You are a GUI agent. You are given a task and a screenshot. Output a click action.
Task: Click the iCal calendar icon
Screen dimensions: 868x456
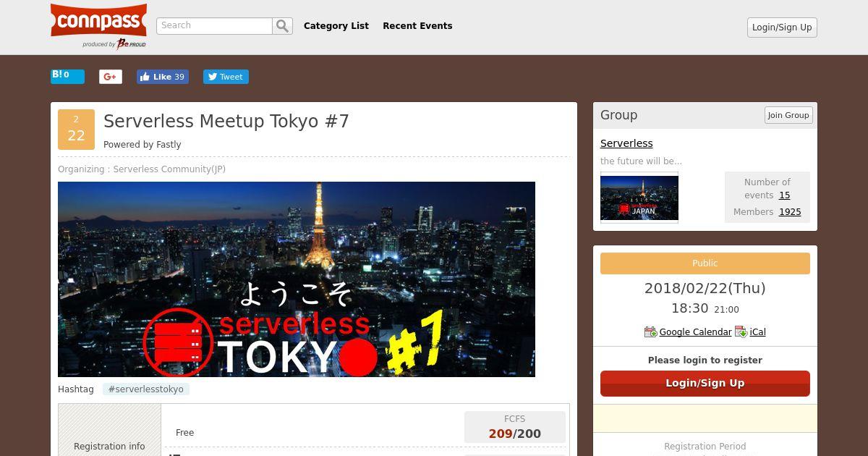(741, 332)
